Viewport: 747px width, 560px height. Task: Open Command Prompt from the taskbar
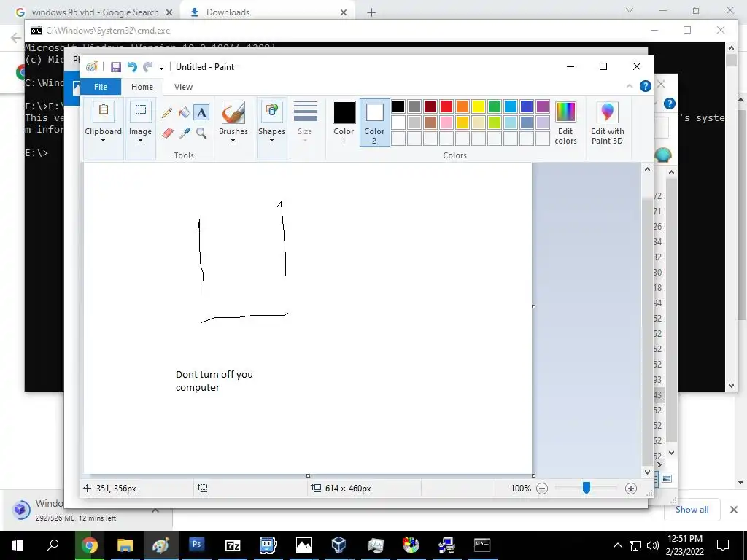click(482, 545)
